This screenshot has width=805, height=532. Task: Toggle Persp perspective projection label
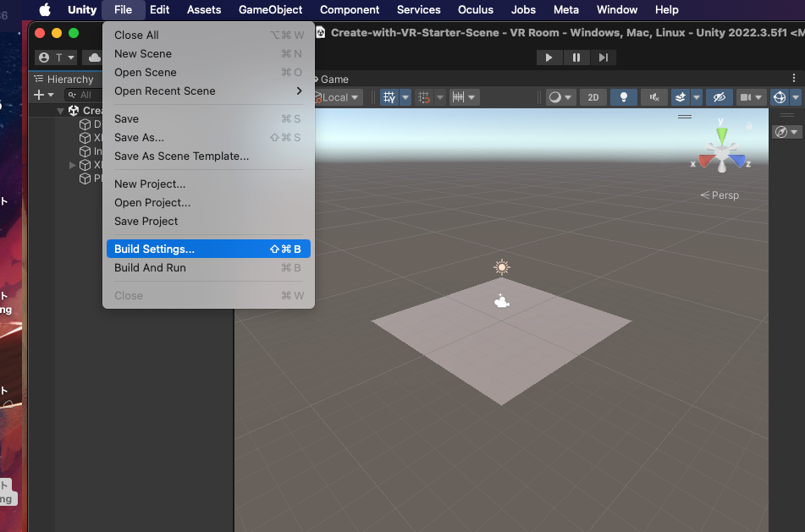[x=720, y=195]
